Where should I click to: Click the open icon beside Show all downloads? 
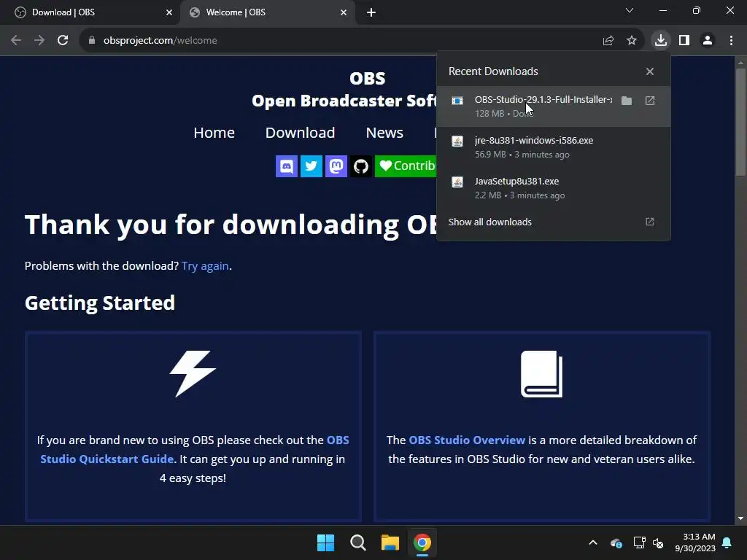(x=650, y=222)
